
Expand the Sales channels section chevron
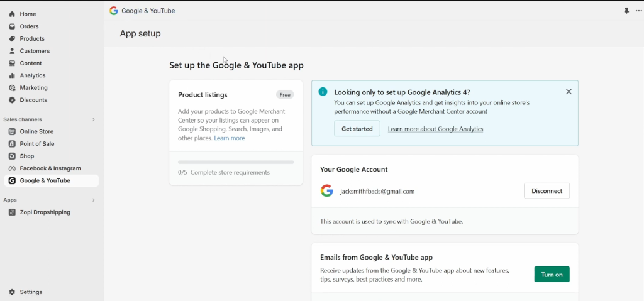coord(94,119)
